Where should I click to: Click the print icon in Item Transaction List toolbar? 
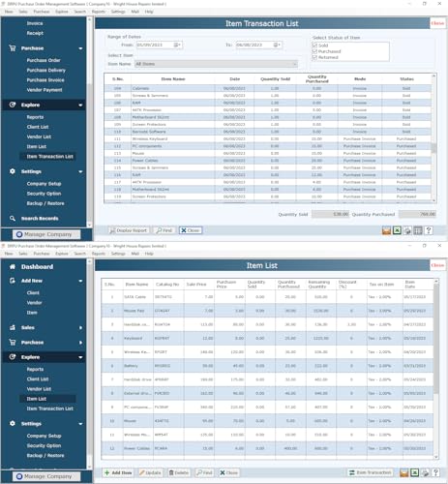407,230
